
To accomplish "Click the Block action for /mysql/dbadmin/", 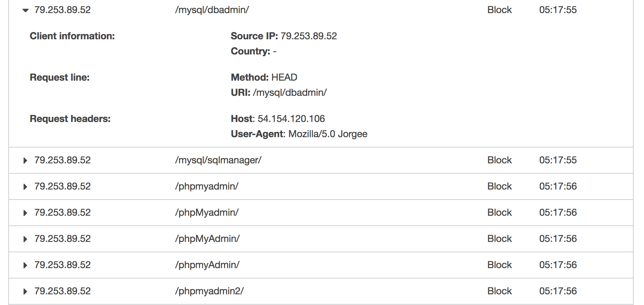I will pos(499,10).
